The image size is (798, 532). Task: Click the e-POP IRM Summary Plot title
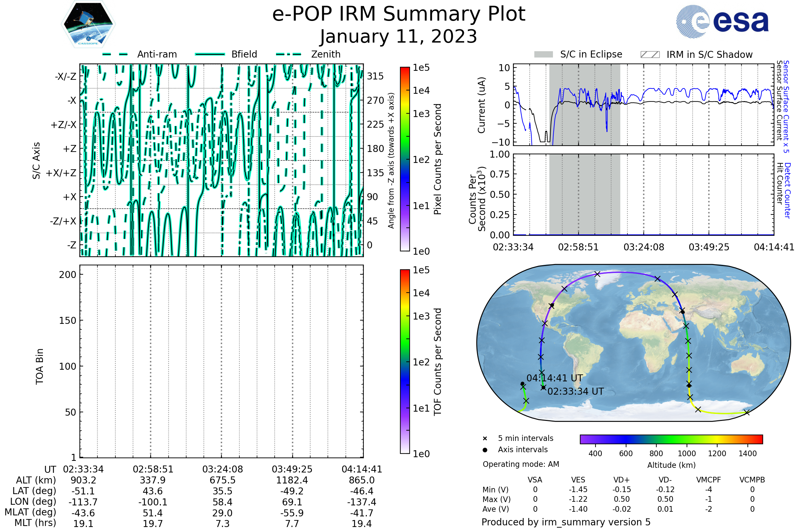[x=399, y=14]
